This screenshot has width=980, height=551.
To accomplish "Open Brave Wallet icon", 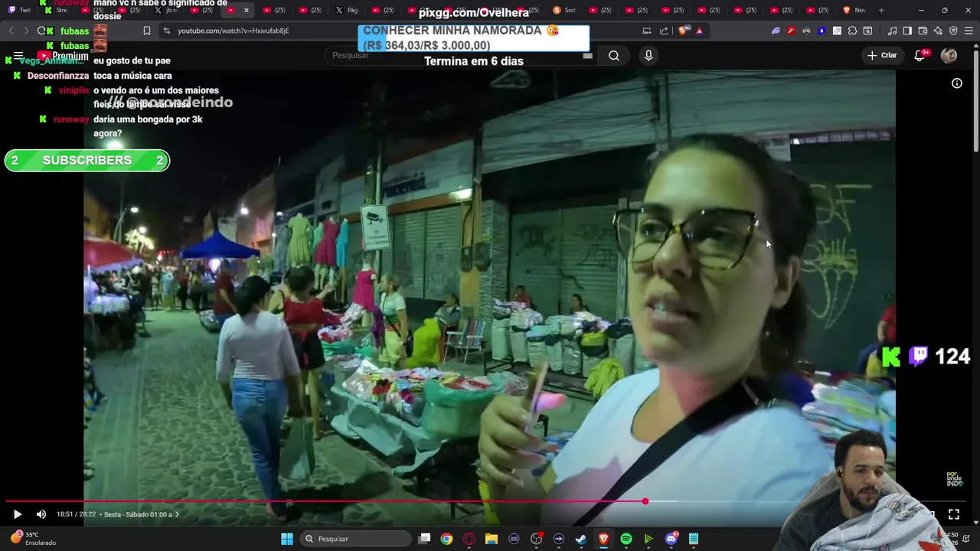I will pos(923,31).
